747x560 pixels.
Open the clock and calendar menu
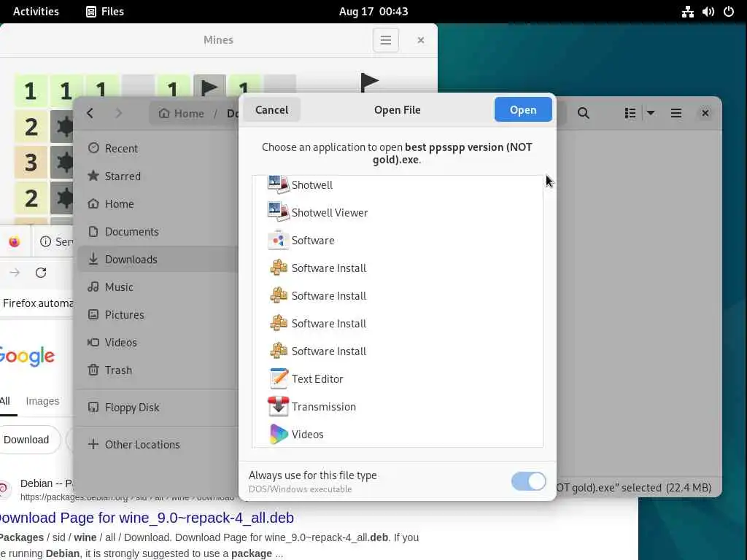tap(373, 12)
